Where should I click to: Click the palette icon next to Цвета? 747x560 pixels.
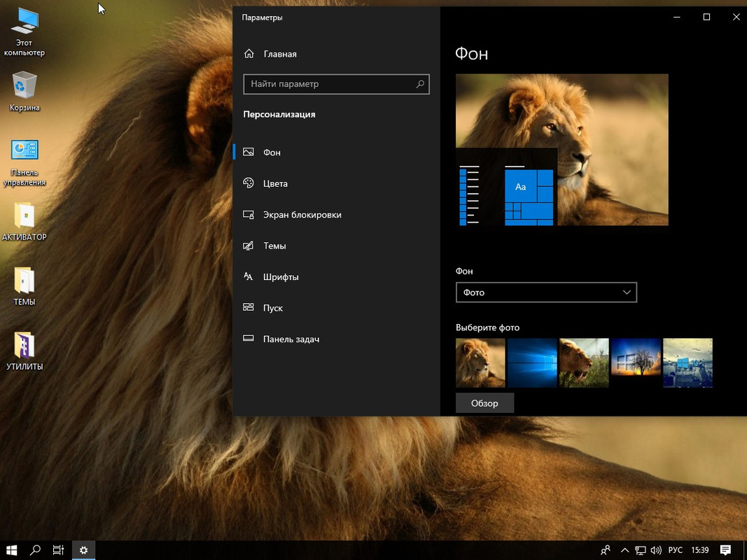[x=249, y=183]
